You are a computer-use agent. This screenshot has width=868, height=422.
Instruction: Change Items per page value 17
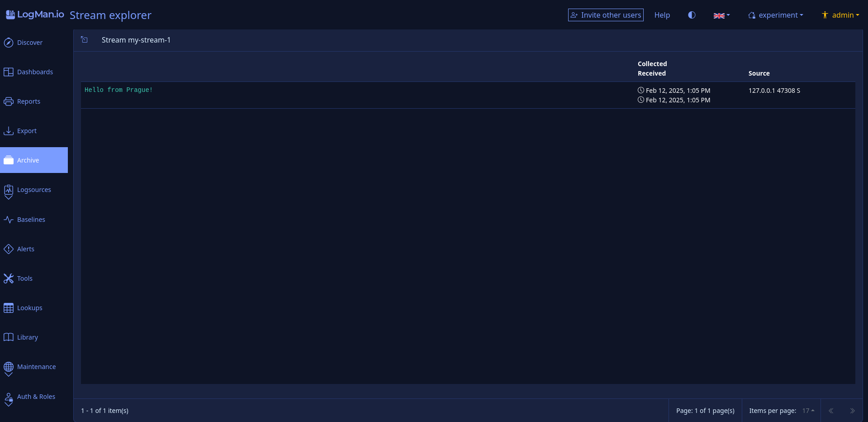click(808, 411)
